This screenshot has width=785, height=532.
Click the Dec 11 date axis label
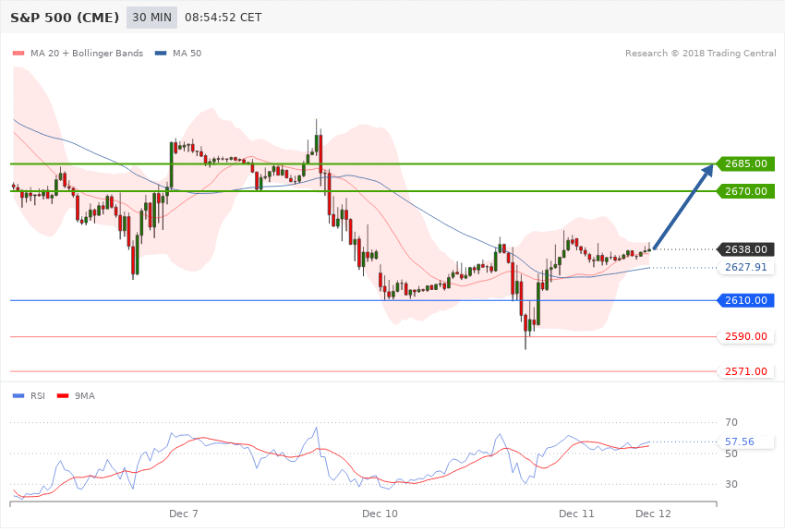pyautogui.click(x=576, y=514)
